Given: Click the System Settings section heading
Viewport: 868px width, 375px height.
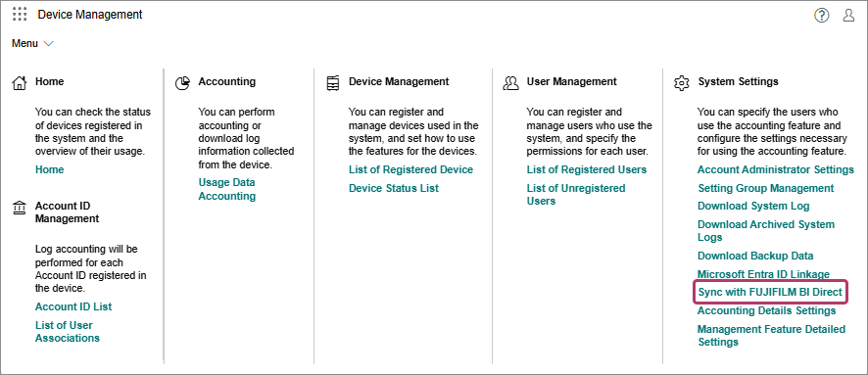Looking at the screenshot, I should (738, 82).
